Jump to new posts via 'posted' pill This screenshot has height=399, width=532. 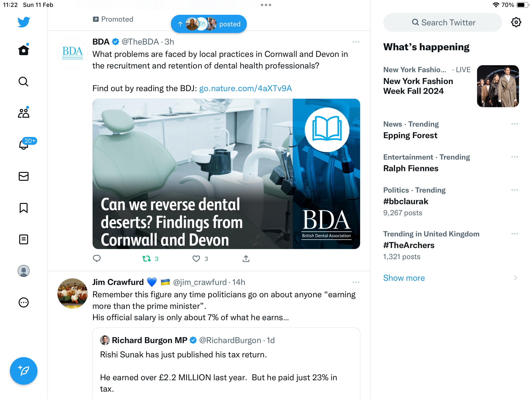coord(209,24)
